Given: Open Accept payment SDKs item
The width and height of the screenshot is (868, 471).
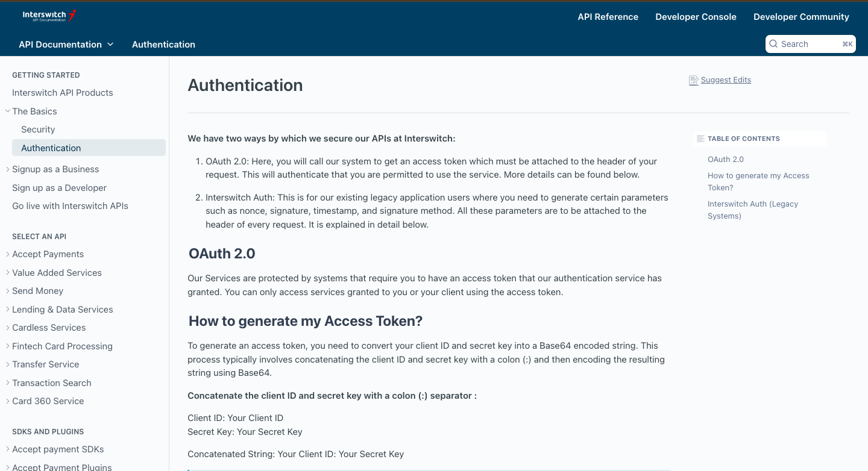Looking at the screenshot, I should [58, 449].
